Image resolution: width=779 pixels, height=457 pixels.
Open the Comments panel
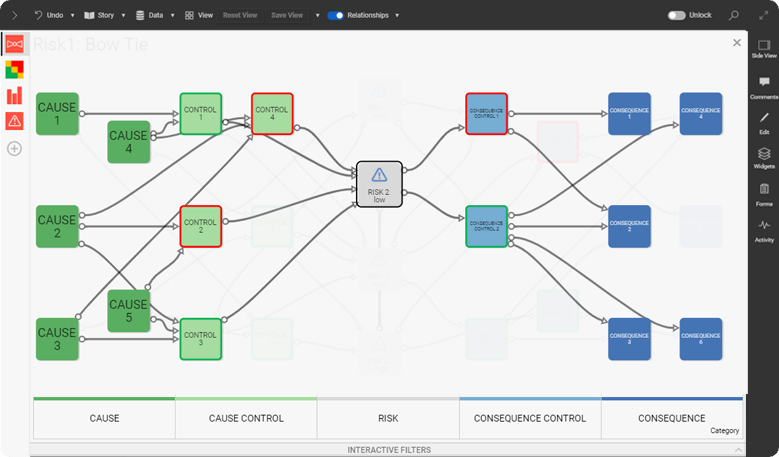coord(764,87)
